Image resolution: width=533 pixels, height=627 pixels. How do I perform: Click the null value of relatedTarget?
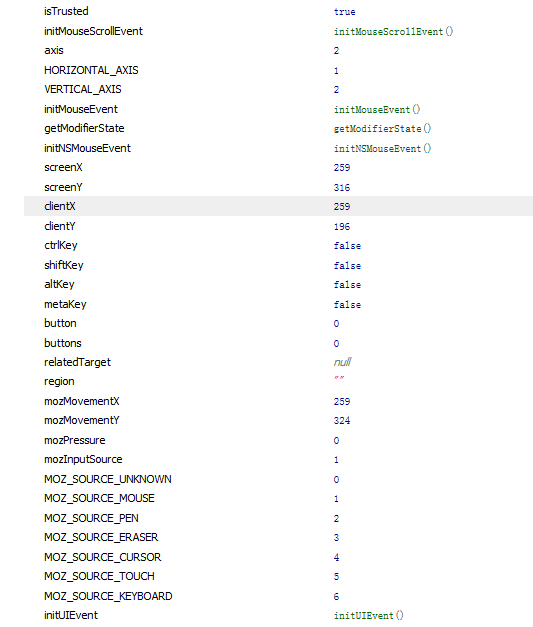(x=342, y=362)
